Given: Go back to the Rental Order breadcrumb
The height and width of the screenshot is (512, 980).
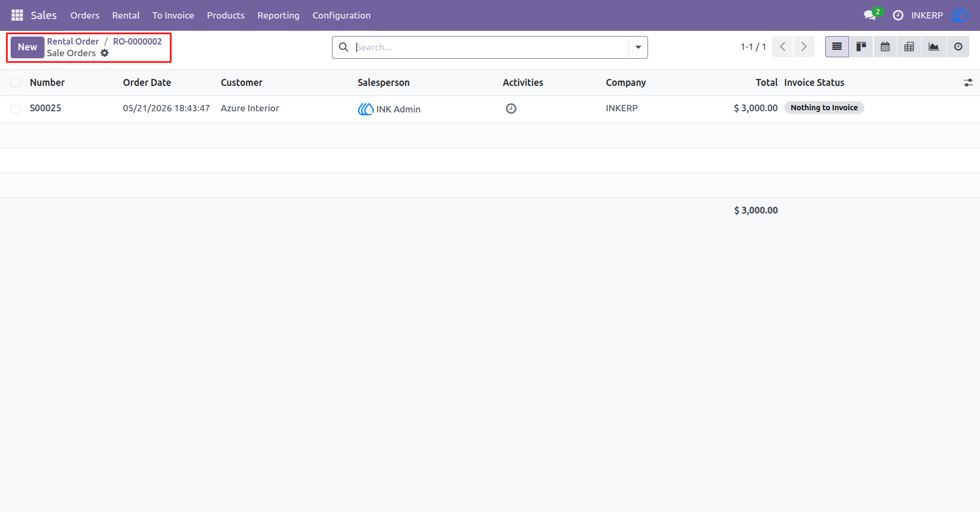Looking at the screenshot, I should [73, 41].
